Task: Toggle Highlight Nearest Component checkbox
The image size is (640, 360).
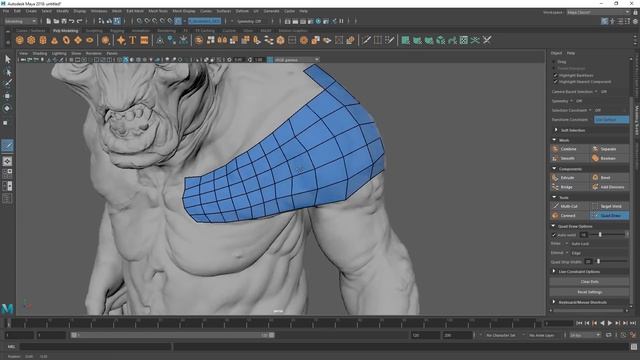Action: coord(555,82)
